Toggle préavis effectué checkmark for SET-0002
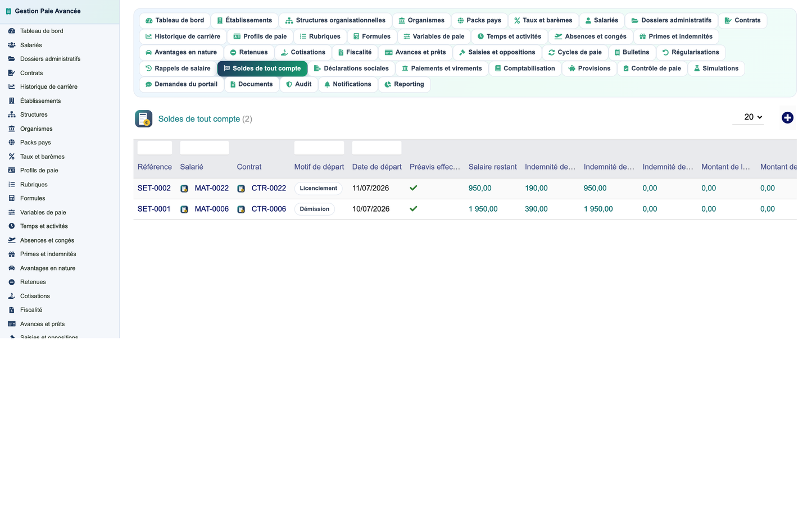 click(414, 188)
